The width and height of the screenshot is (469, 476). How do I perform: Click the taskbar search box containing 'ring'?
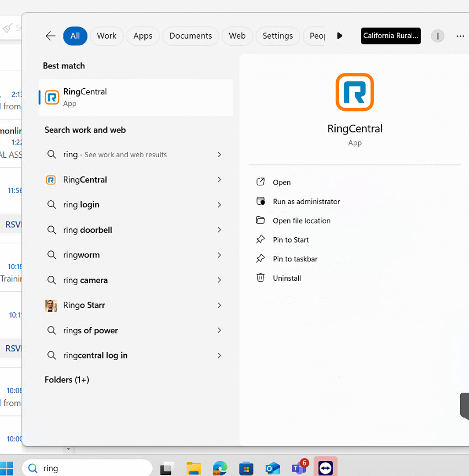(x=88, y=468)
